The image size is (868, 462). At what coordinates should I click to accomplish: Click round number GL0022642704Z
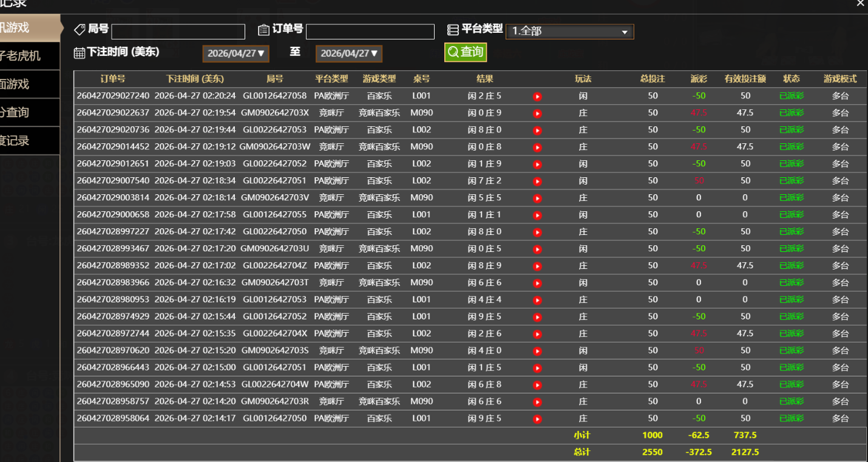tap(275, 266)
